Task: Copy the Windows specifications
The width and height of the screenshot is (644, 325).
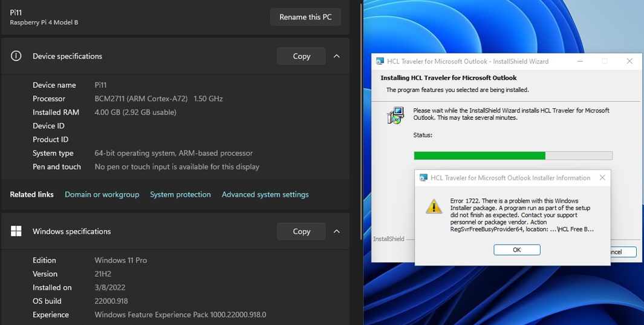Action: point(301,231)
